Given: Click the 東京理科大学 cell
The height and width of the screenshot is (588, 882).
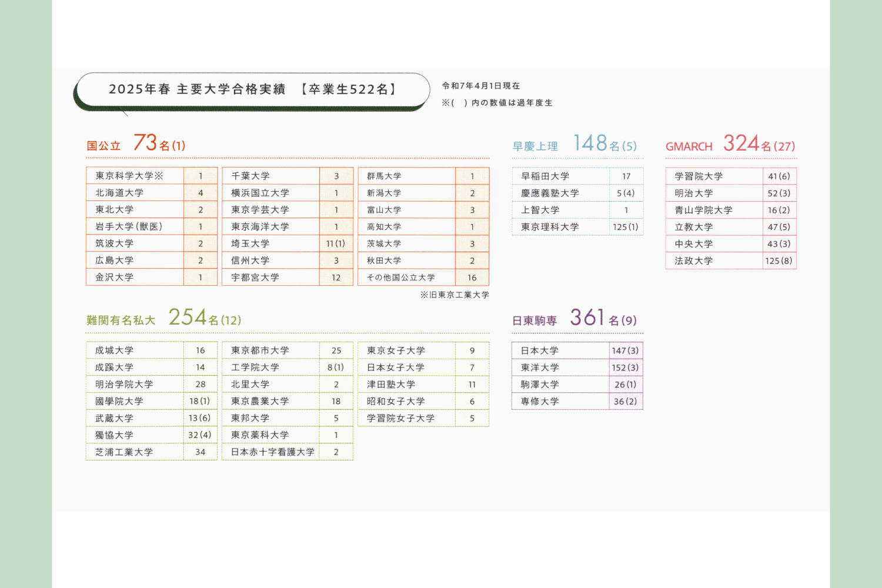Looking at the screenshot, I should coord(550,227).
